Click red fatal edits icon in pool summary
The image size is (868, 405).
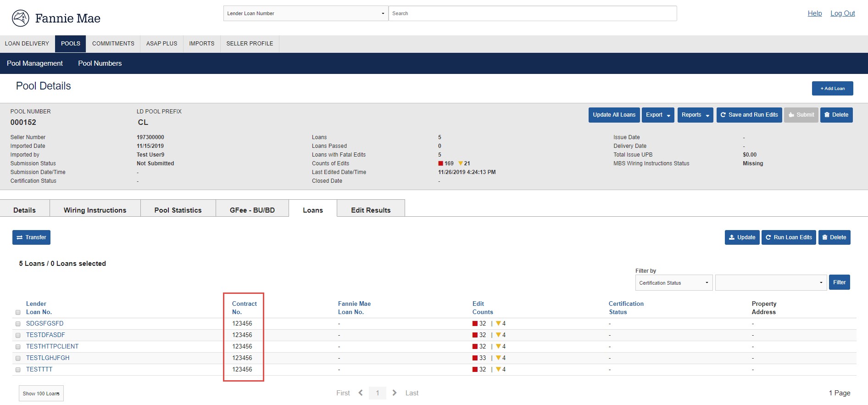(x=440, y=163)
